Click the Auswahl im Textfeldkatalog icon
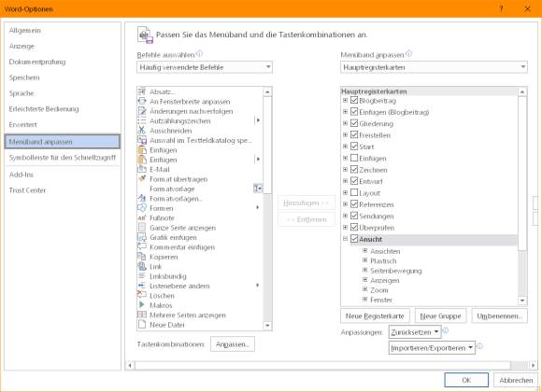 142,140
